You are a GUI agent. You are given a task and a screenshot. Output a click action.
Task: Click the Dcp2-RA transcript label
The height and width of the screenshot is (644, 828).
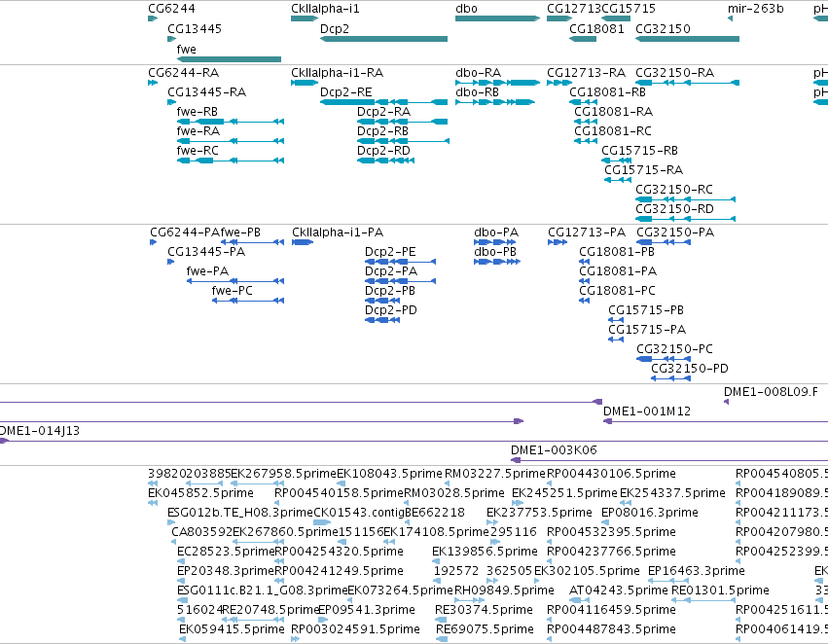[x=383, y=111]
